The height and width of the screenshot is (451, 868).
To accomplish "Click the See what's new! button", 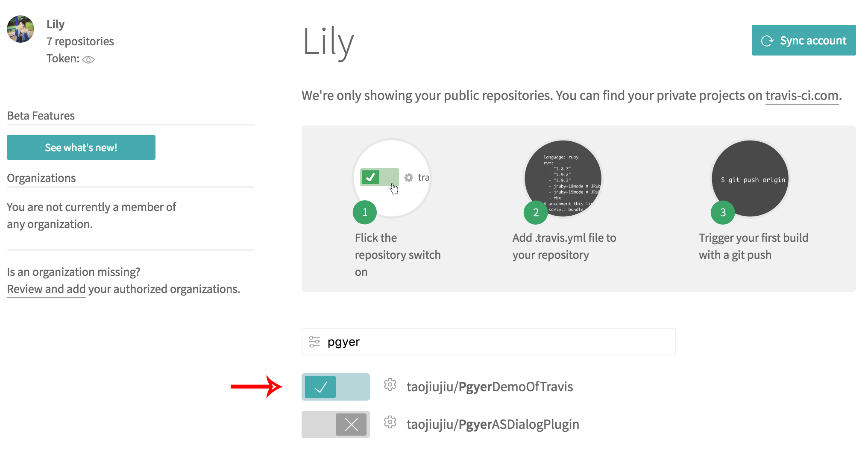I will [x=81, y=147].
